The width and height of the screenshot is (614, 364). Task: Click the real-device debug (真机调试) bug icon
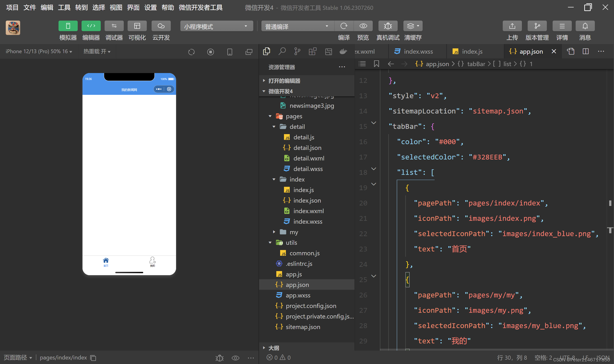tap(388, 26)
